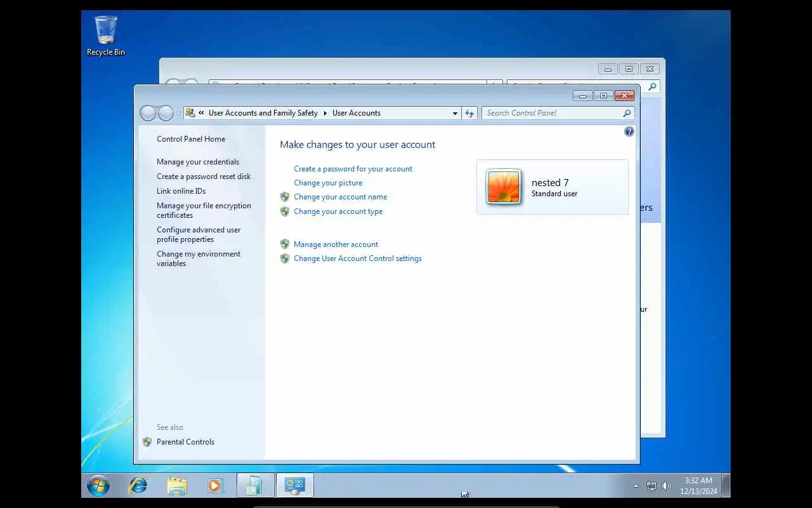
Task: Click the Forward navigation arrow button
Action: pyautogui.click(x=166, y=113)
